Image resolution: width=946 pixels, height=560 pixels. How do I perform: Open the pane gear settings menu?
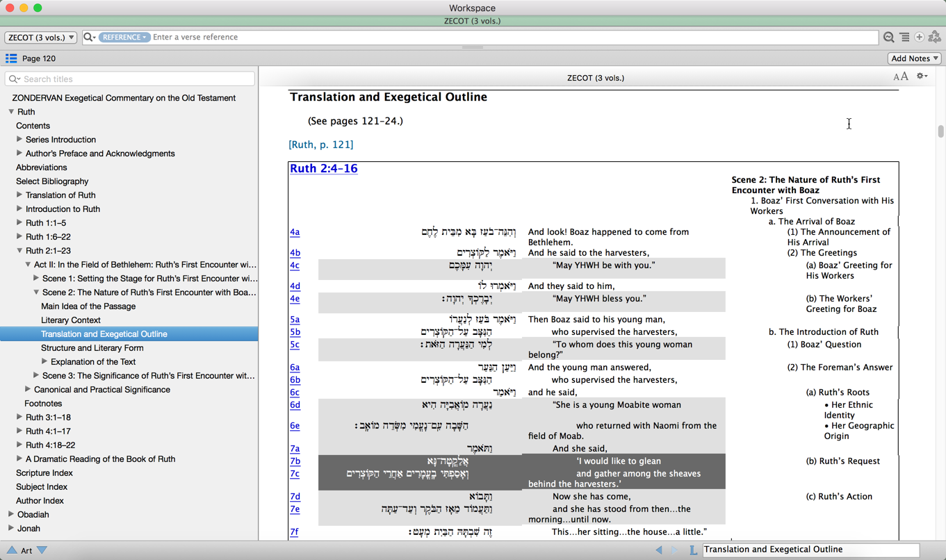(x=922, y=76)
